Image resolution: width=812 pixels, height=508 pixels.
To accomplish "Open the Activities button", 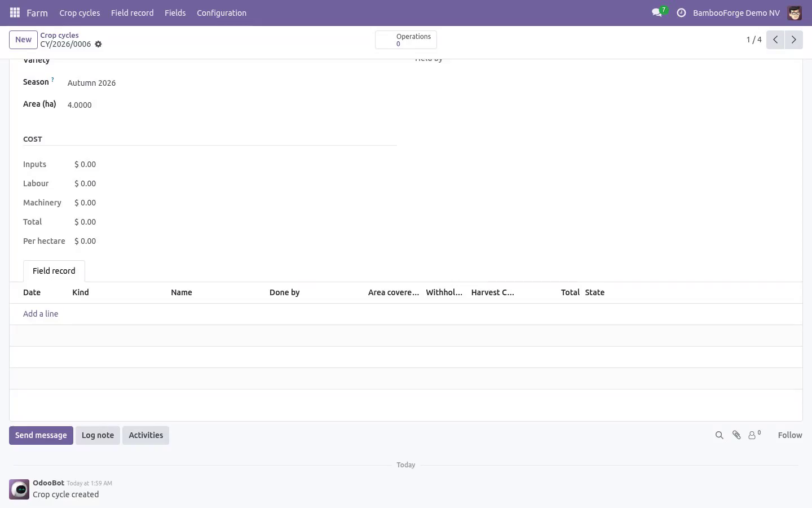I will coord(145,435).
